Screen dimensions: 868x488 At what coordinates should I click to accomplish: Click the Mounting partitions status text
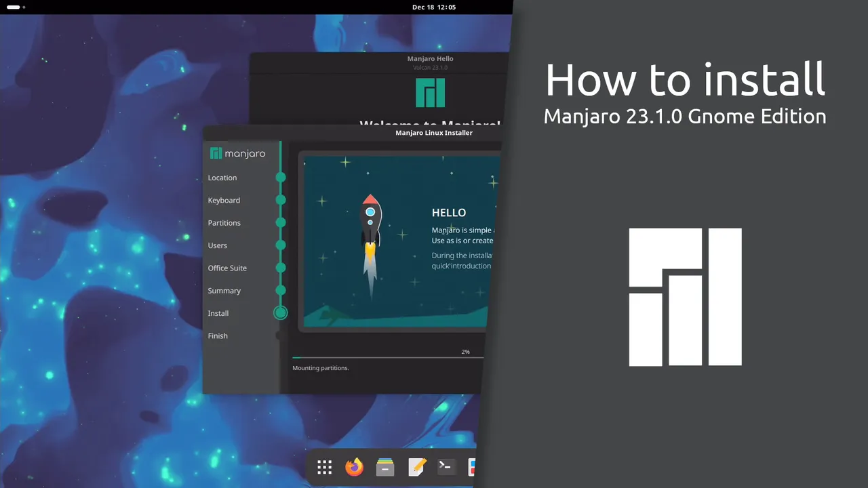click(x=321, y=368)
